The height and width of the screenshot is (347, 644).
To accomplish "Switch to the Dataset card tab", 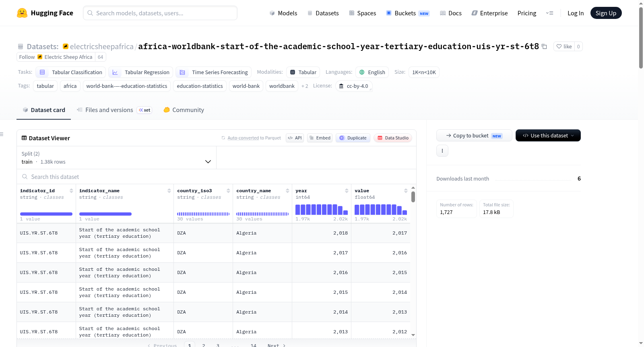I will click(44, 110).
